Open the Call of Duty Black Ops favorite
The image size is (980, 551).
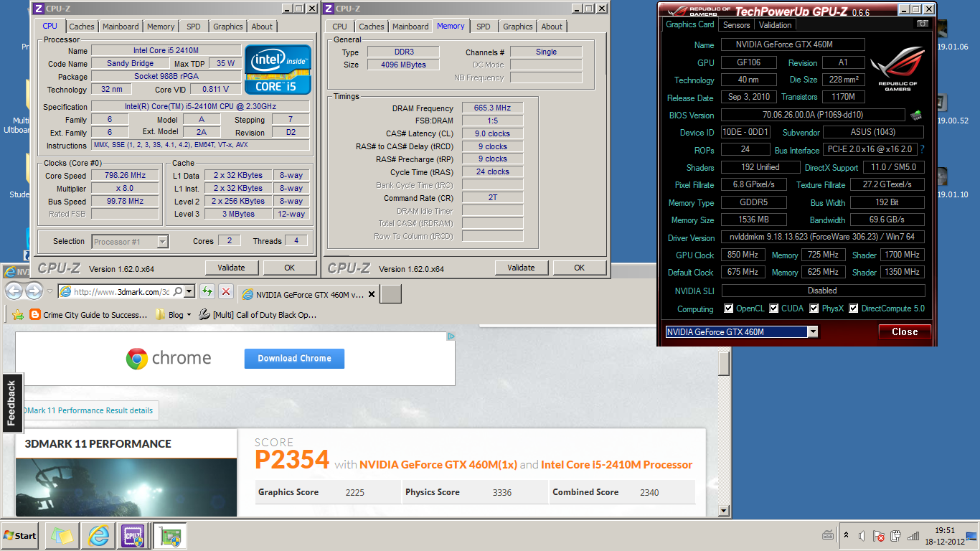(x=258, y=315)
